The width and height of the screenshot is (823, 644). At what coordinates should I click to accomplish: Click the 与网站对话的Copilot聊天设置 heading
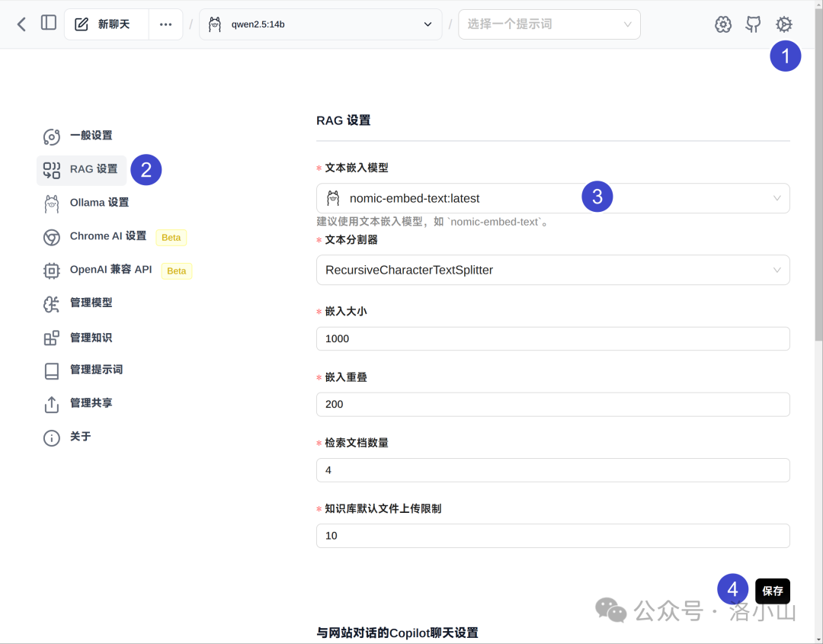(x=397, y=633)
